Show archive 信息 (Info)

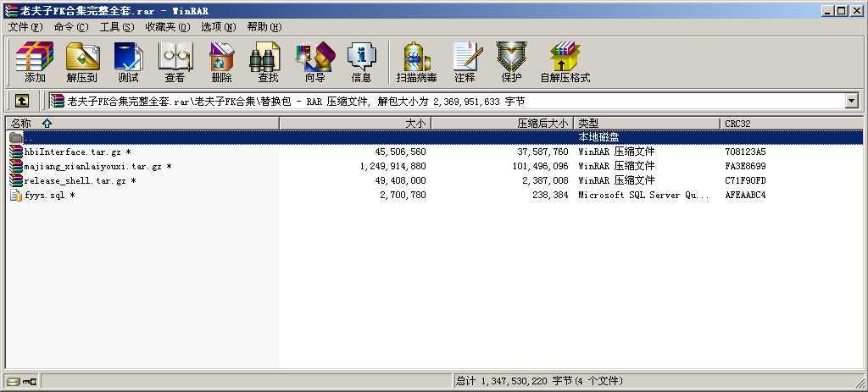[x=361, y=62]
